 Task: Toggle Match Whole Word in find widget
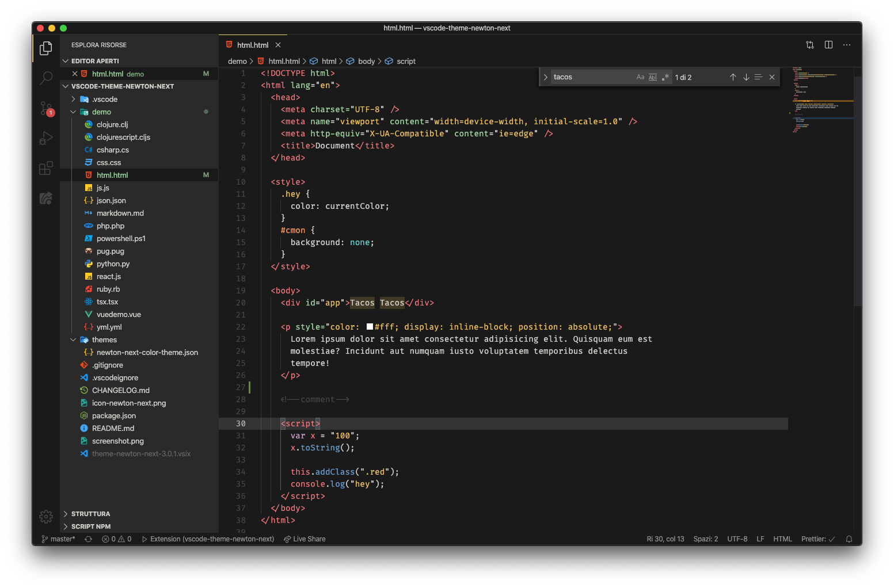653,77
